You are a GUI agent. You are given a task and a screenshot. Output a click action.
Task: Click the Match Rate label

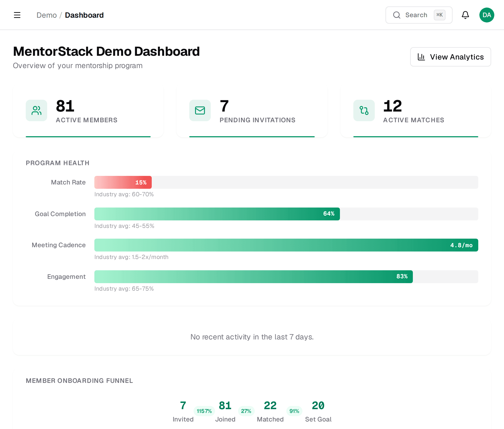coord(68,182)
